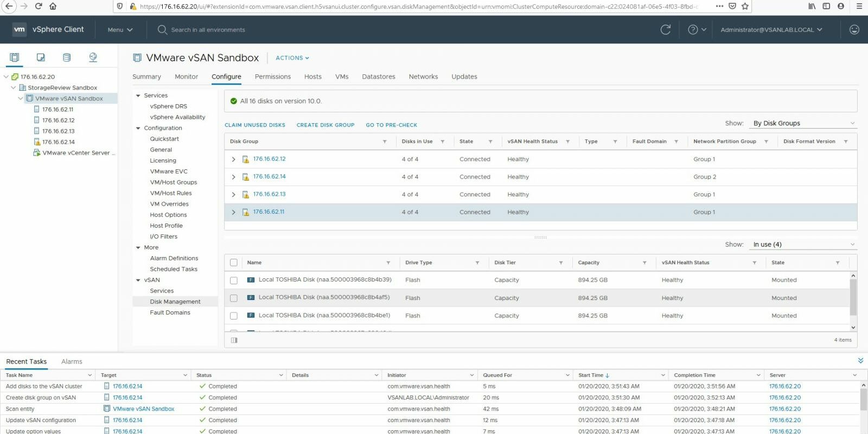Click column chooser icon below disk table
Image resolution: width=868 pixels, height=434 pixels.
(234, 340)
